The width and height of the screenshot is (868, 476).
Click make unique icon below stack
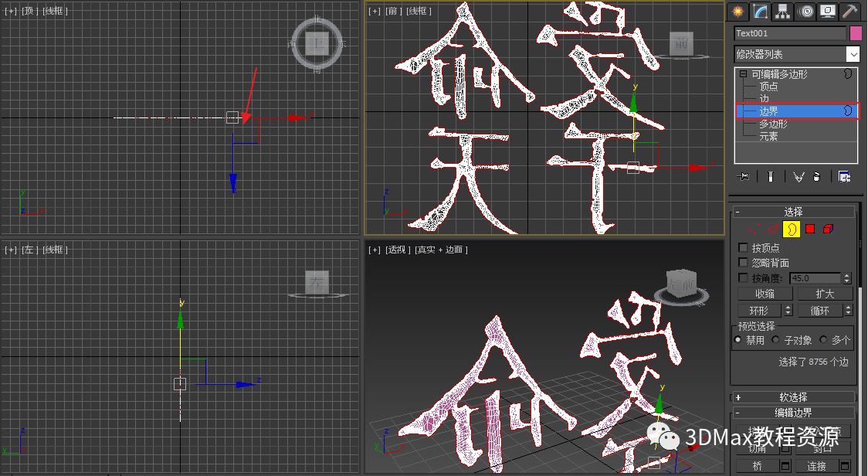click(798, 177)
